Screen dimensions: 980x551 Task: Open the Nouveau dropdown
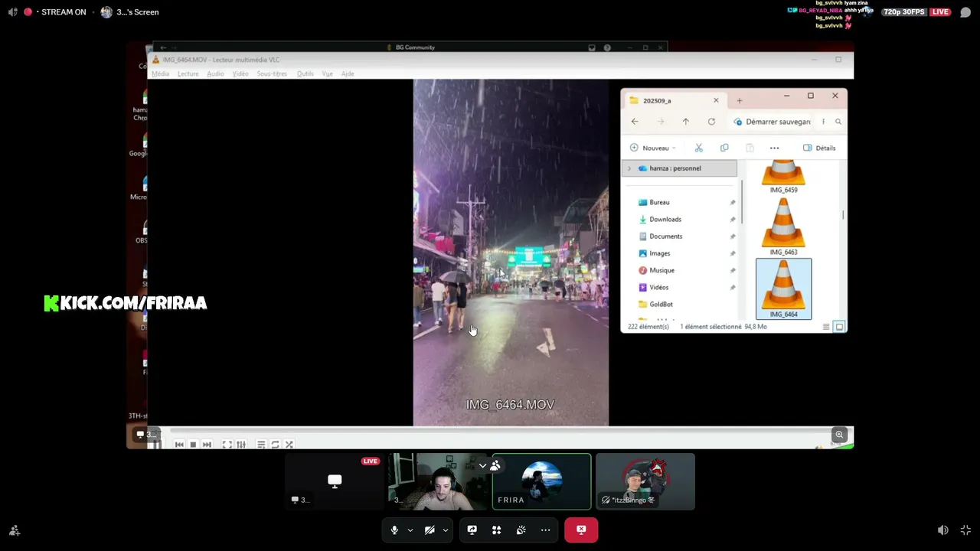[653, 148]
